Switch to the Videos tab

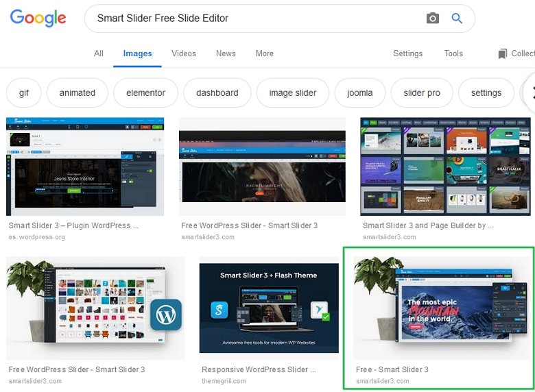pyautogui.click(x=184, y=53)
